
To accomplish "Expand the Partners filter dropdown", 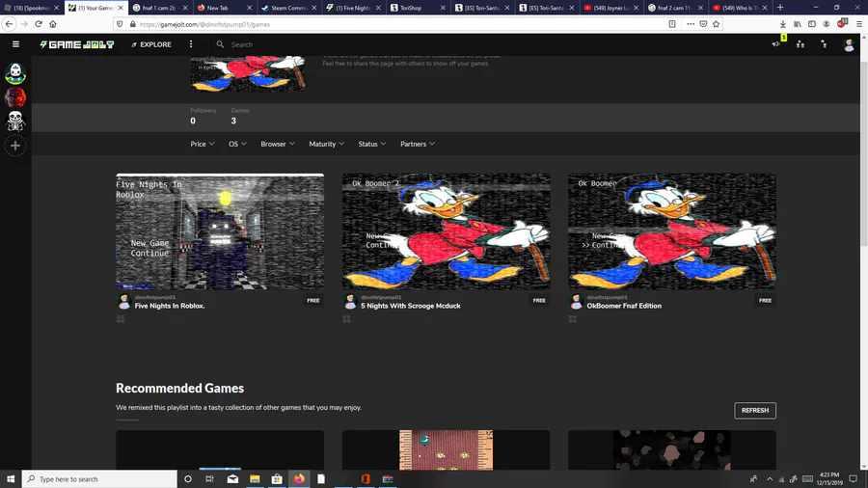I will point(417,144).
